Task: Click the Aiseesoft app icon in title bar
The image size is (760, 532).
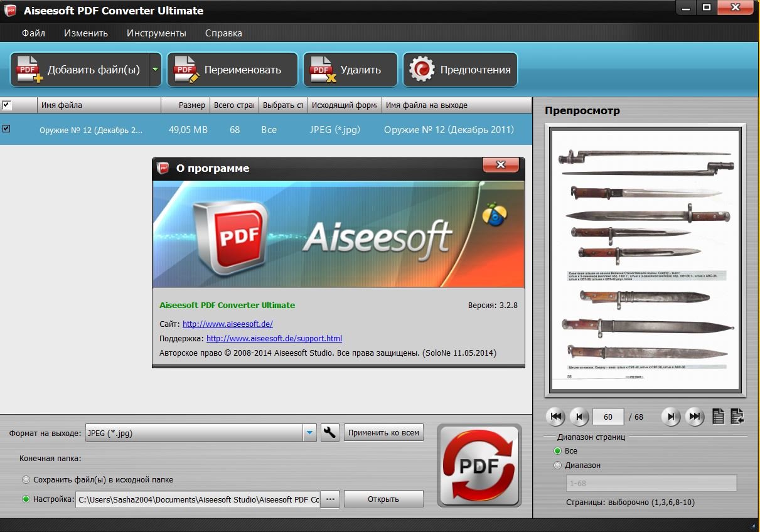Action: pos(10,11)
